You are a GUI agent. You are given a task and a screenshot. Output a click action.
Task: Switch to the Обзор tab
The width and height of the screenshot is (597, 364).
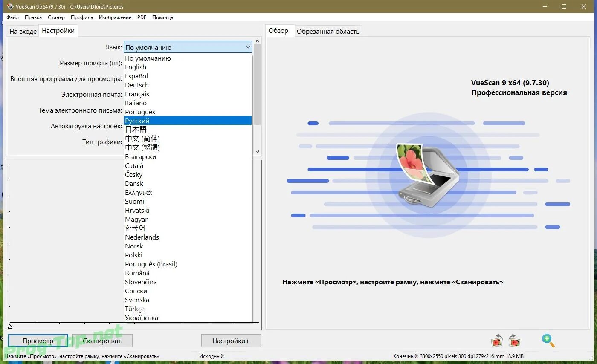point(279,31)
